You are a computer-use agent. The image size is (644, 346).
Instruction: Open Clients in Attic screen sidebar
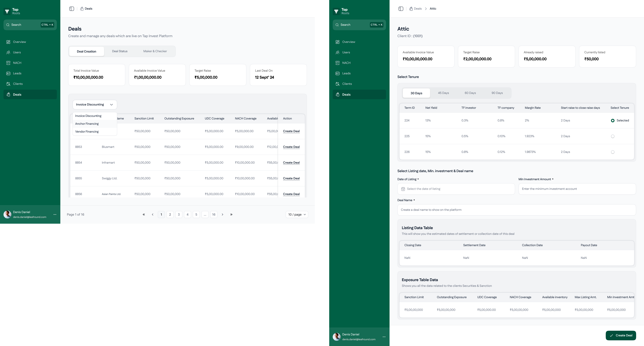(x=359, y=84)
